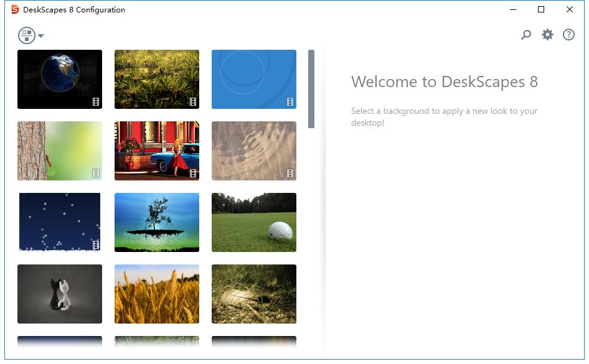This screenshot has height=364, width=589.
Task: Select the rotating Earth background
Action: [x=59, y=79]
